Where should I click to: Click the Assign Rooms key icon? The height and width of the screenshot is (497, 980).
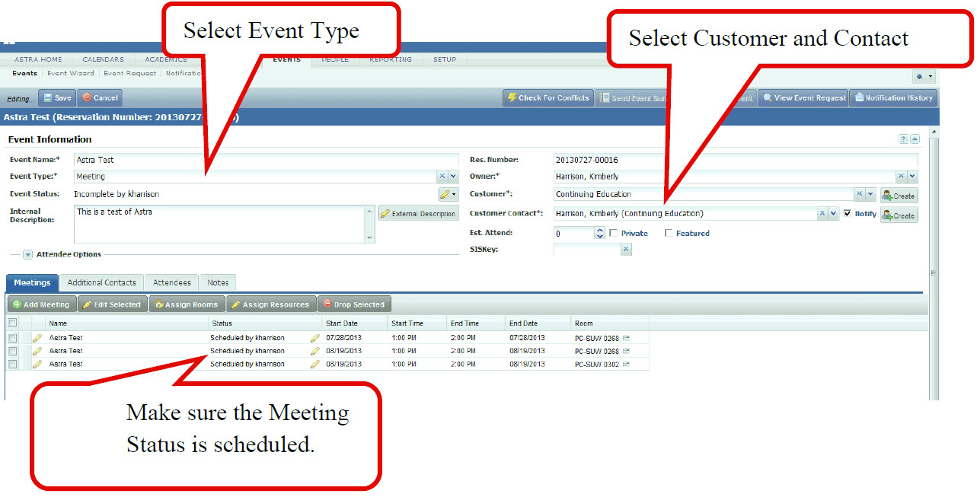pos(158,303)
